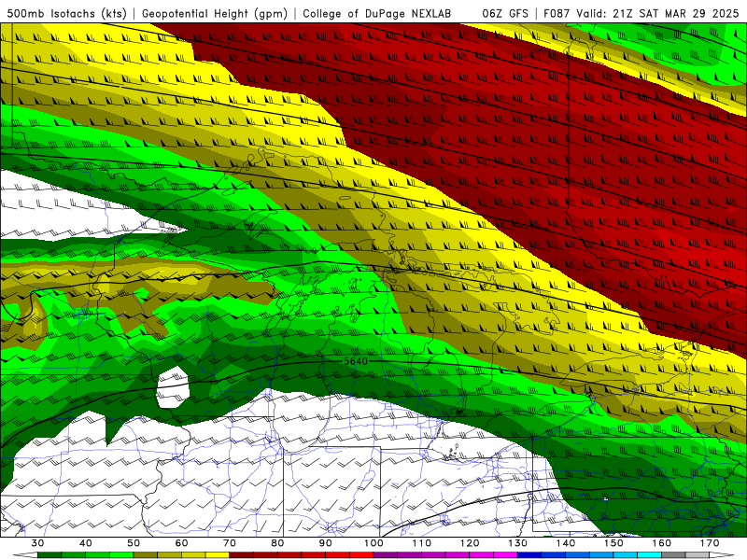
Task: Pick the yellow swatch just left of 70
Action: [218, 555]
